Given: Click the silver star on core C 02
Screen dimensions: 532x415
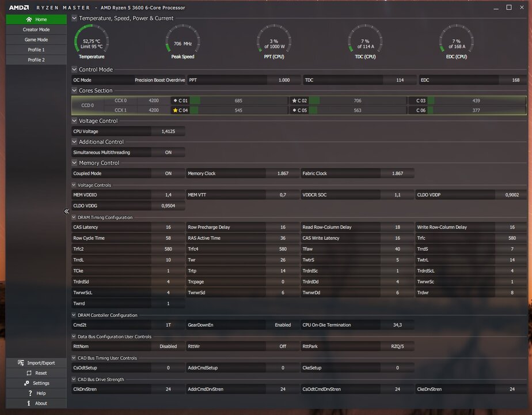Looking at the screenshot, I should pos(294,100).
